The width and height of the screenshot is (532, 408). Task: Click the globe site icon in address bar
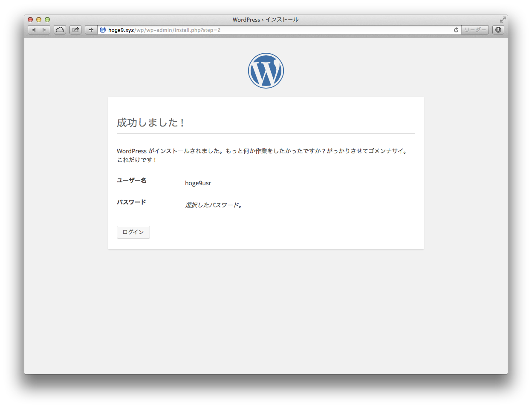(103, 30)
